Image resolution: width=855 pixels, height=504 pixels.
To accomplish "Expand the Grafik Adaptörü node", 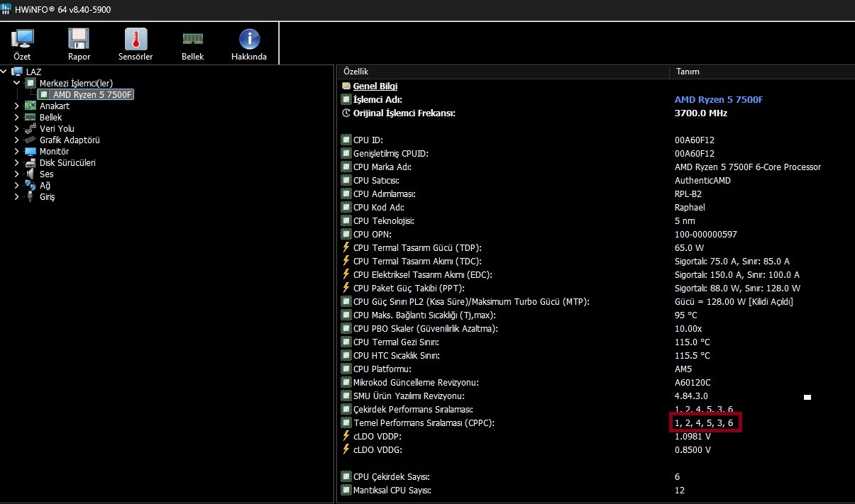I will (16, 140).
